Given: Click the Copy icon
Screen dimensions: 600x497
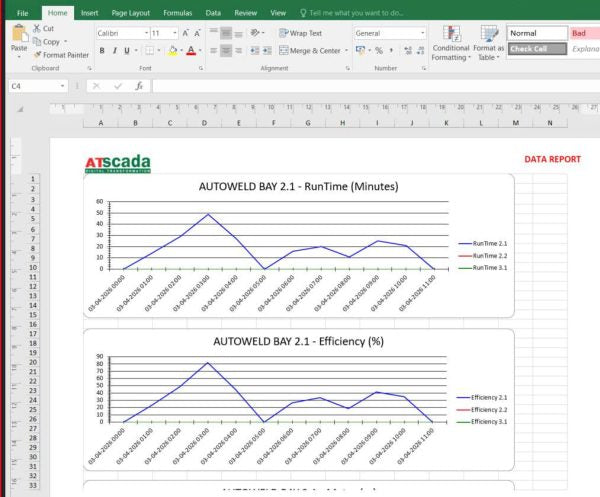Looking at the screenshot, I should pyautogui.click(x=37, y=41).
